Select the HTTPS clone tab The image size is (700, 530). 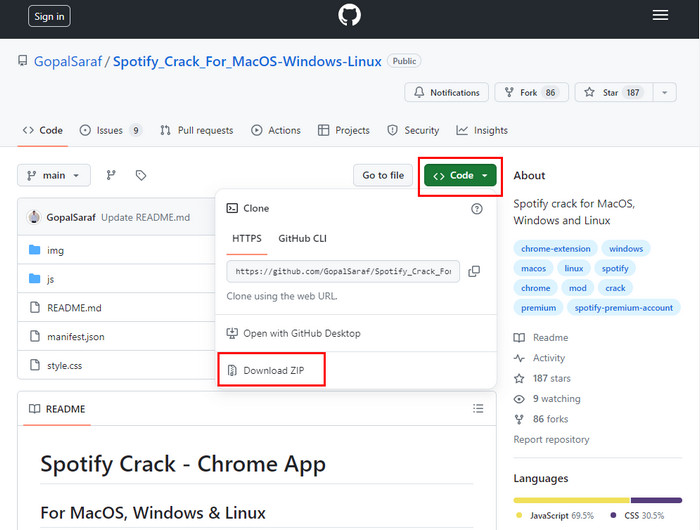[247, 238]
